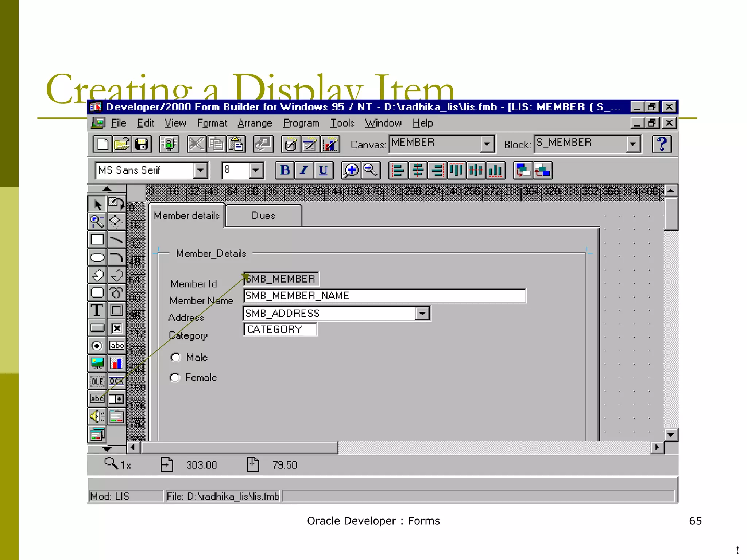Click the horizontal scrollbar thumb
The height and width of the screenshot is (560, 747).
[239, 447]
